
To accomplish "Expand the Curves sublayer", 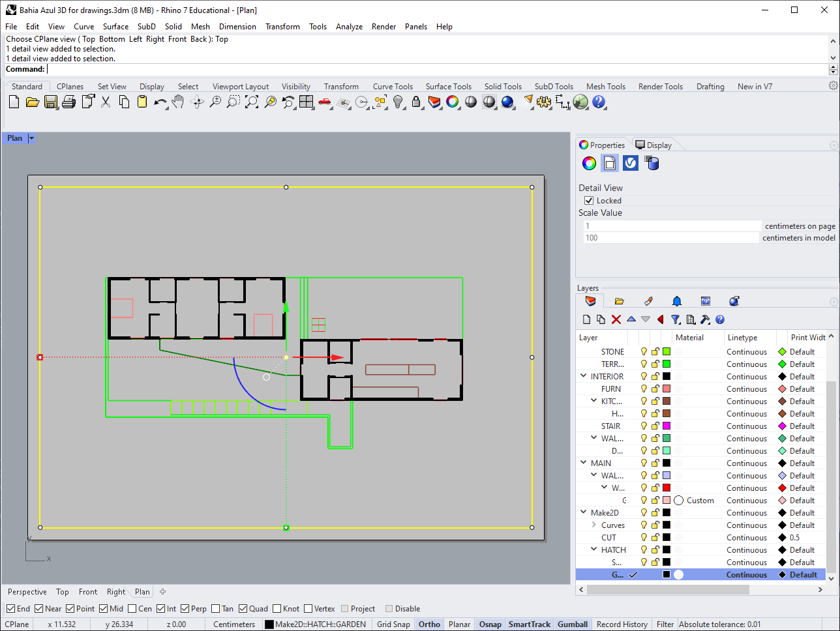I will [593, 525].
